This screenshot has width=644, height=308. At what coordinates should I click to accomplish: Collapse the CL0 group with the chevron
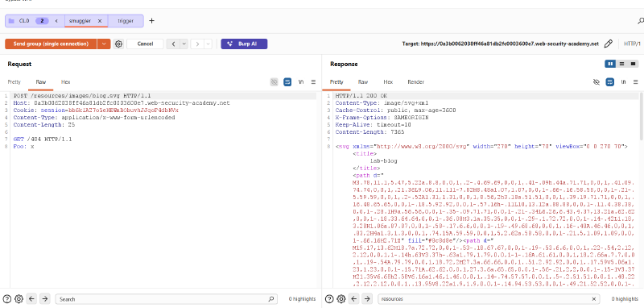pos(56,21)
